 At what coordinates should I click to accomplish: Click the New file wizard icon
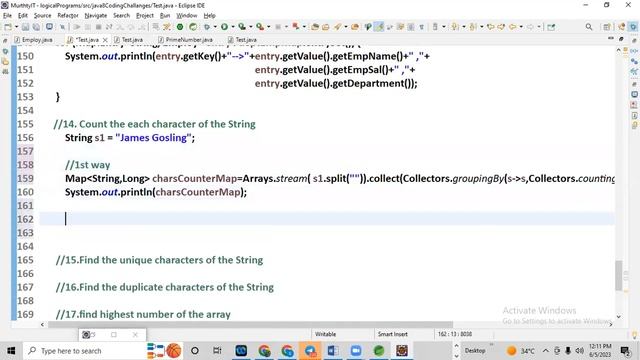pos(8,27)
